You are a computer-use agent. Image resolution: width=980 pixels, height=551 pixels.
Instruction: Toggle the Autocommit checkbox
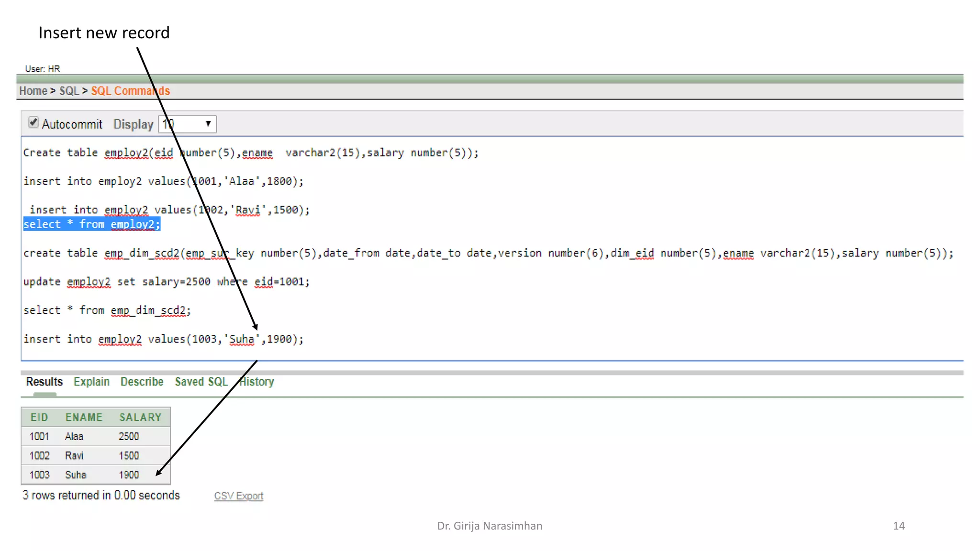pos(33,123)
